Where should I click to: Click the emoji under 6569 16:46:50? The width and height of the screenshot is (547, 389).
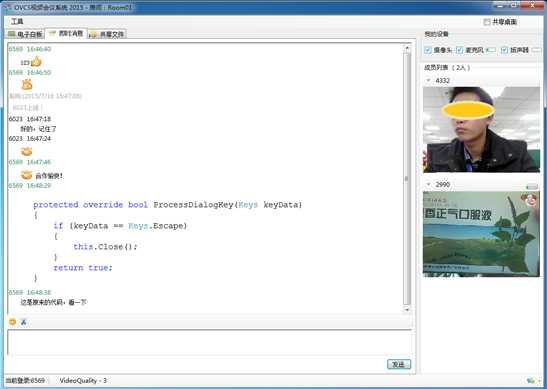pyautogui.click(x=27, y=84)
